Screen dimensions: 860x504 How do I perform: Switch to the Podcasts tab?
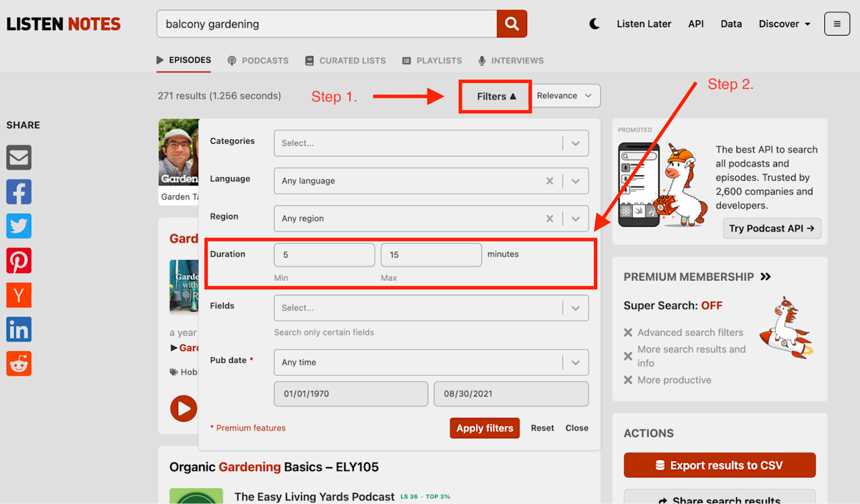258,61
